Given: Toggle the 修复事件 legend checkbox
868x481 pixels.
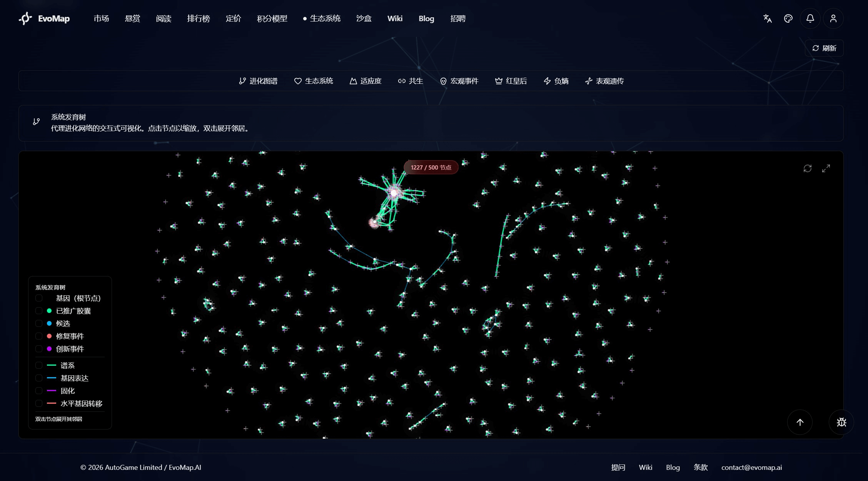Looking at the screenshot, I should pyautogui.click(x=39, y=336).
